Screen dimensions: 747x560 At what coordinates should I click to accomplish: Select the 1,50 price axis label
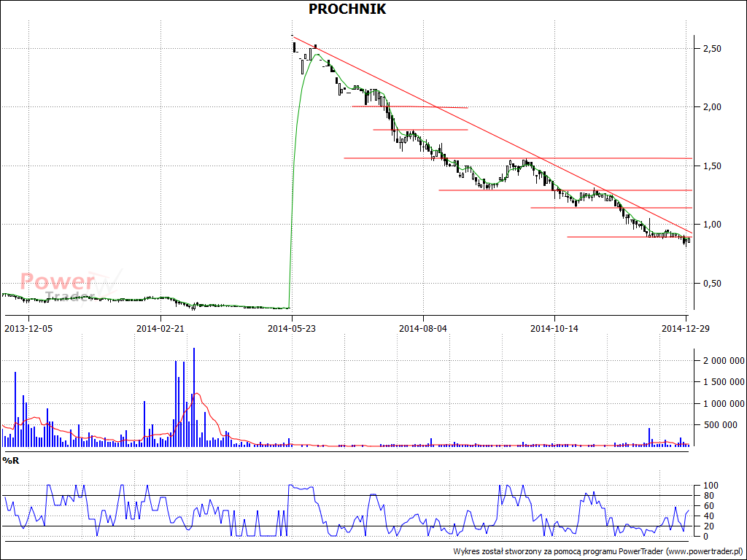pyautogui.click(x=712, y=166)
